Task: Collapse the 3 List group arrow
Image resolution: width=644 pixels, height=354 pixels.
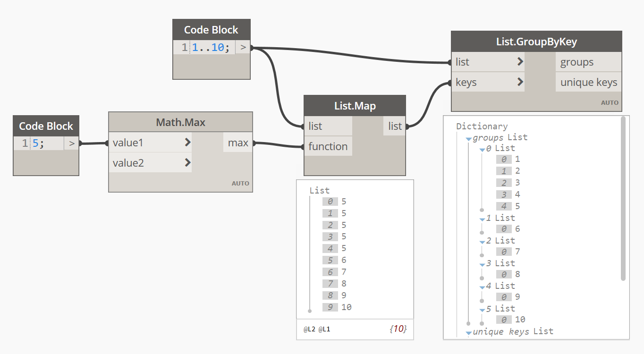Action: (x=482, y=265)
